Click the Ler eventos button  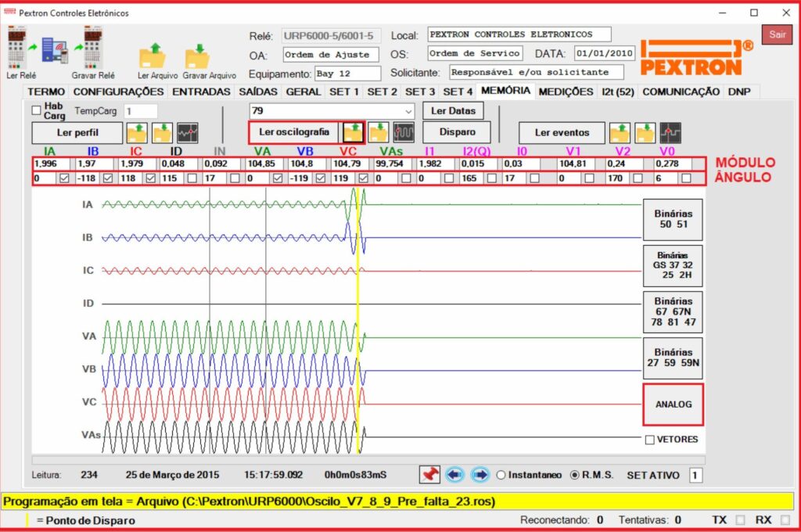(562, 133)
